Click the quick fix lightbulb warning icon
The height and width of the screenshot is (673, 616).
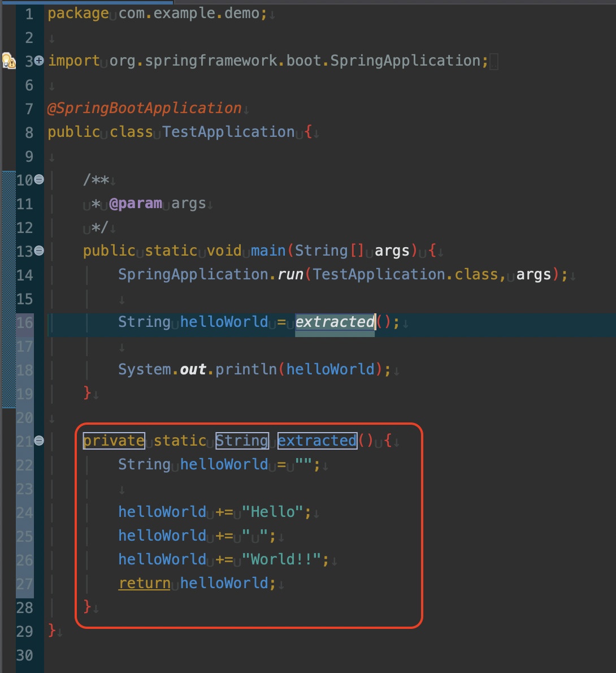tap(8, 61)
